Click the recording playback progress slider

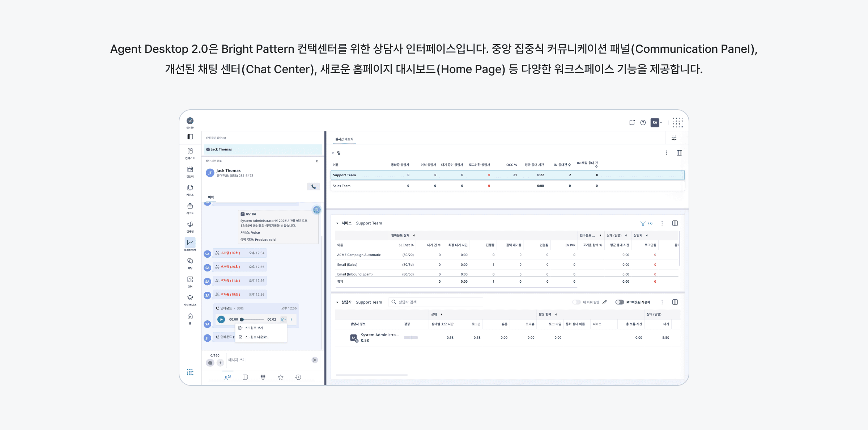[252, 320]
